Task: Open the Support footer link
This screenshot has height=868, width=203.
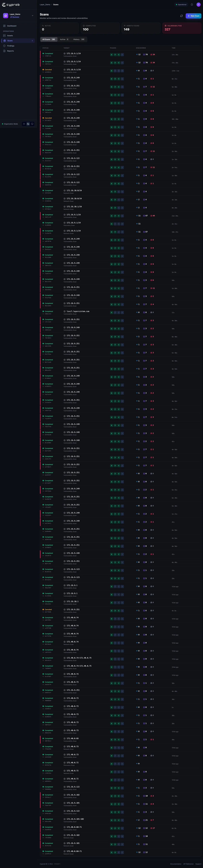Action: tap(198, 864)
